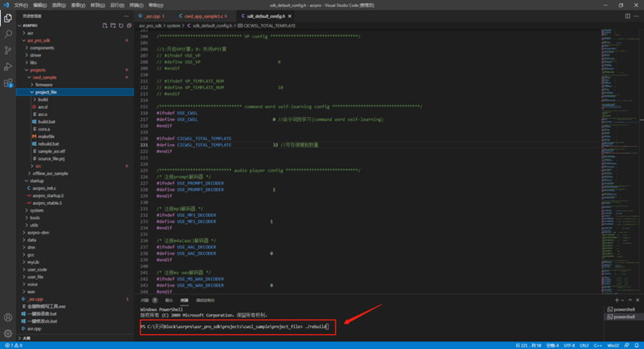Image resolution: width=644 pixels, height=349 pixels.
Task: Close the bottom terminal panel
Action: [637, 300]
